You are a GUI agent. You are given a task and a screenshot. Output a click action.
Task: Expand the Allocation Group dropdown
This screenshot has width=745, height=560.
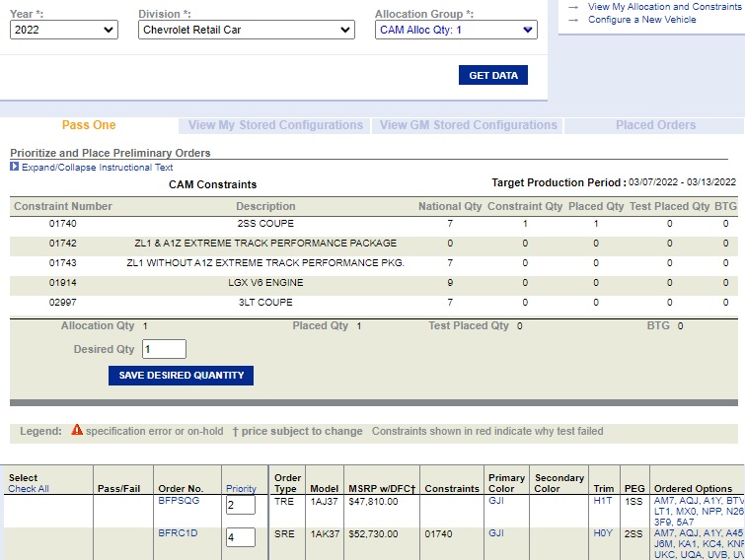(456, 30)
